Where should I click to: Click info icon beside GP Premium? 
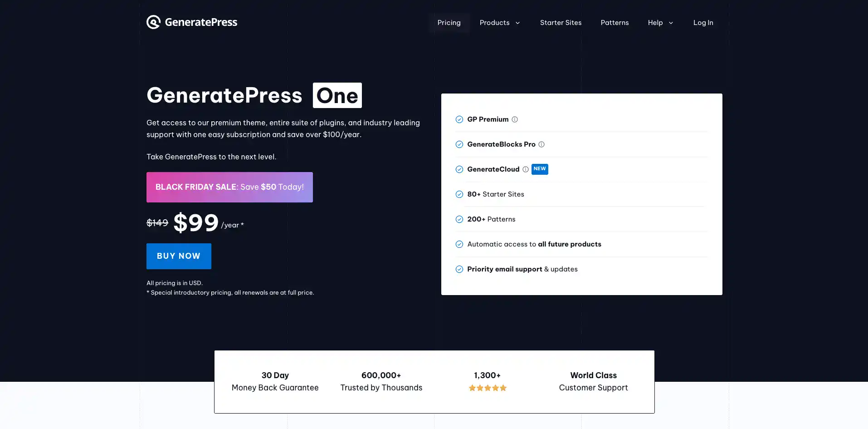click(x=515, y=119)
